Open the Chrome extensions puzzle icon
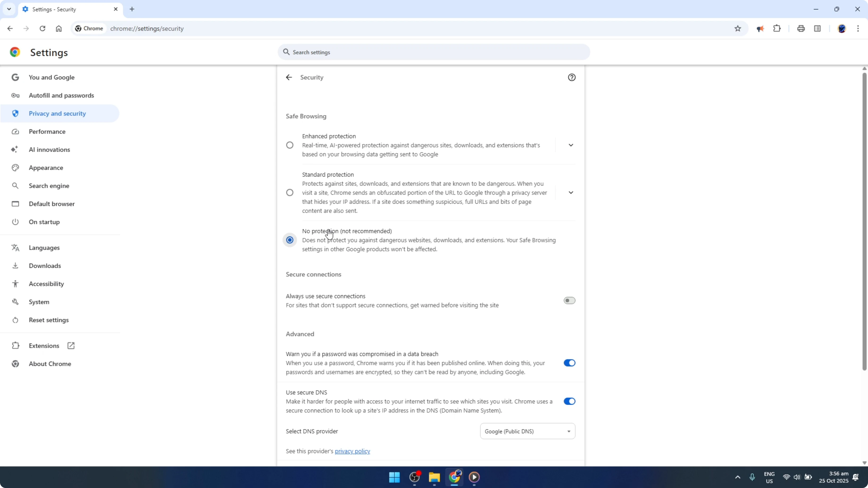This screenshot has height=488, width=868. coord(777,28)
